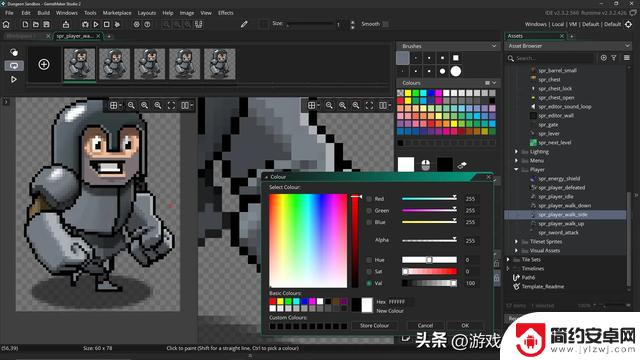Click the Home start page icon
The height and width of the screenshot is (360, 640).
point(6,24)
